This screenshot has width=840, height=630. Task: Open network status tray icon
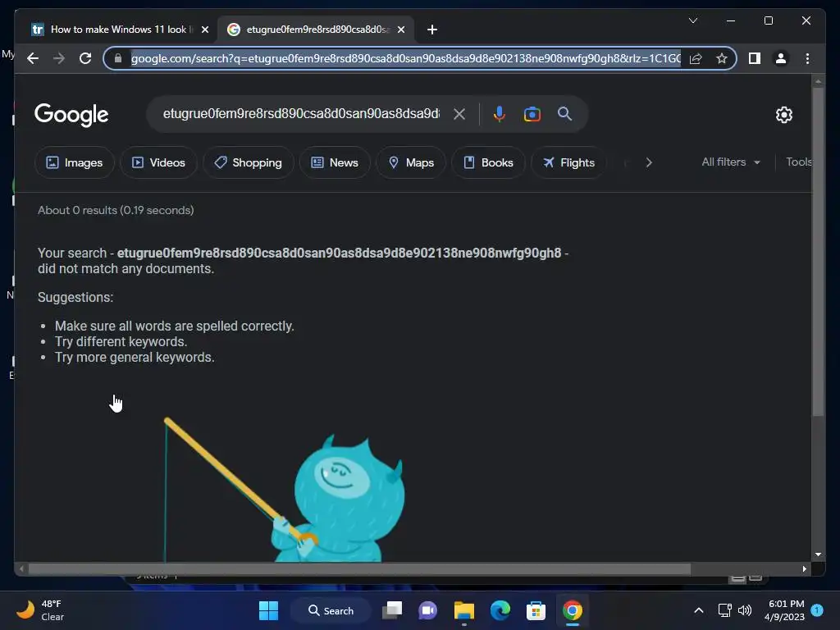[725, 610]
